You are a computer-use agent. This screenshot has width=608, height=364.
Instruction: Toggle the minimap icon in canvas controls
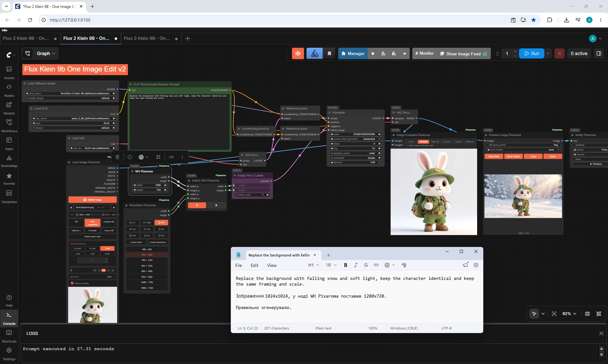[x=587, y=314]
